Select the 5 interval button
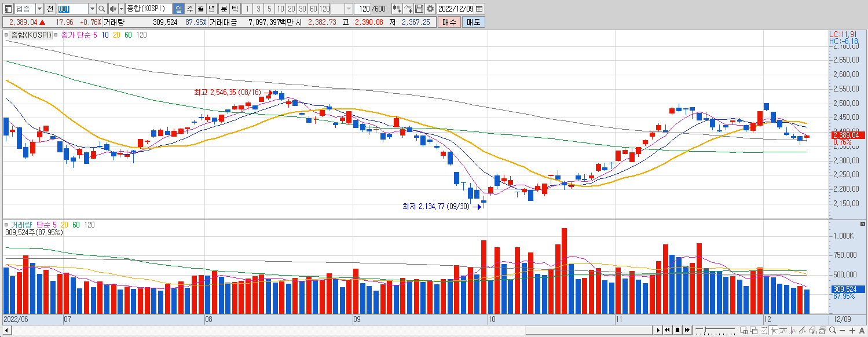 (x=269, y=9)
